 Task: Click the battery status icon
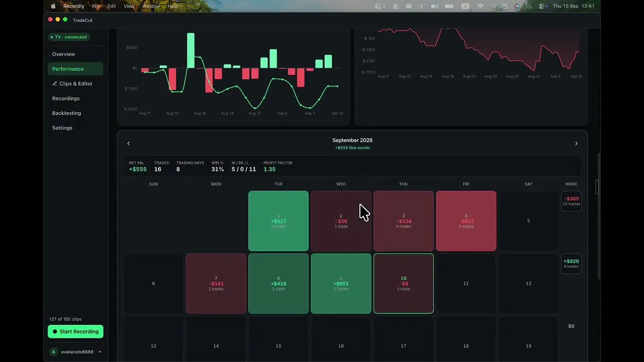pos(449,6)
